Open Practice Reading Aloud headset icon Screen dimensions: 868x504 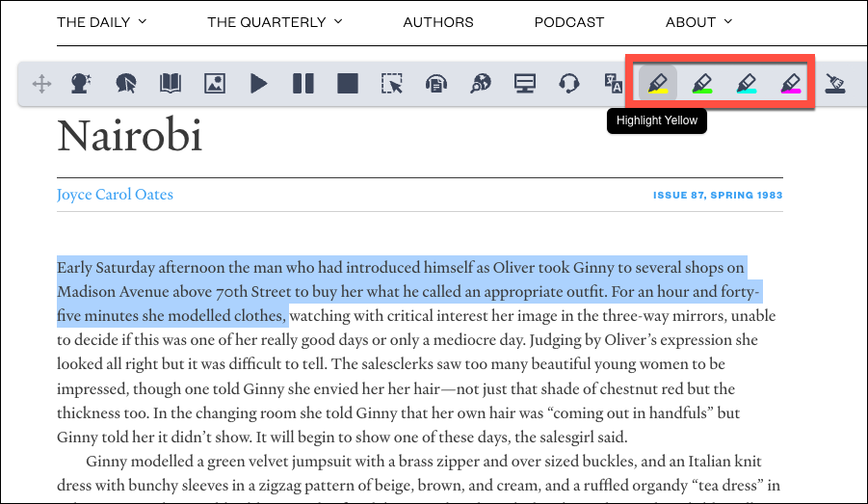click(x=569, y=84)
